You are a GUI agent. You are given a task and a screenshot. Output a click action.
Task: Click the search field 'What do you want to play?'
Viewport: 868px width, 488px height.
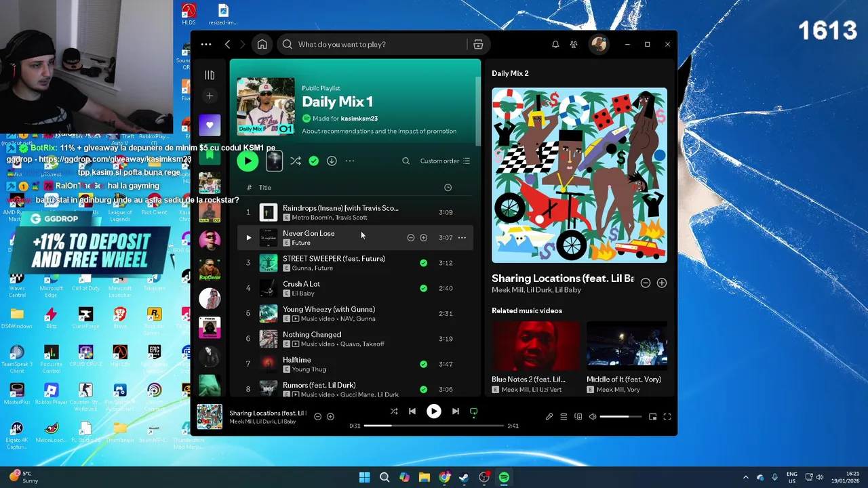373,44
